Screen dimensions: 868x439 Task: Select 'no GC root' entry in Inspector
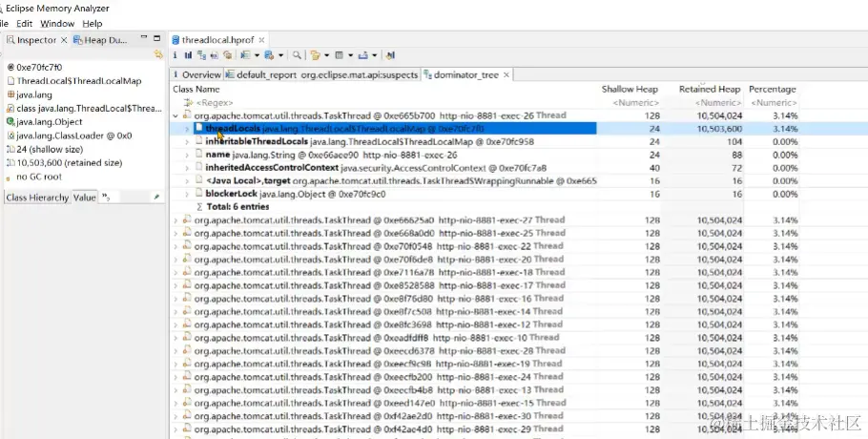point(39,177)
